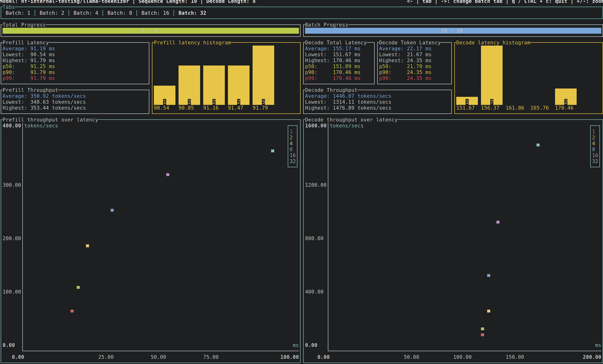Image resolution: width=603 pixels, height=364 pixels.
Task: Switch to the Batch: 8 tab
Action: [x=120, y=13]
